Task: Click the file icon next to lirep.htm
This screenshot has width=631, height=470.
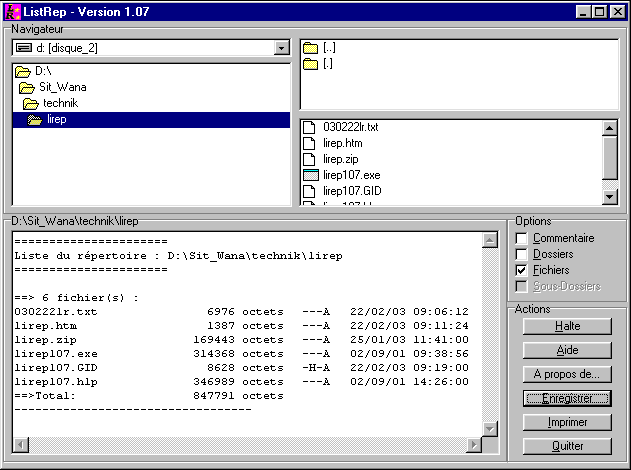Action: click(309, 143)
